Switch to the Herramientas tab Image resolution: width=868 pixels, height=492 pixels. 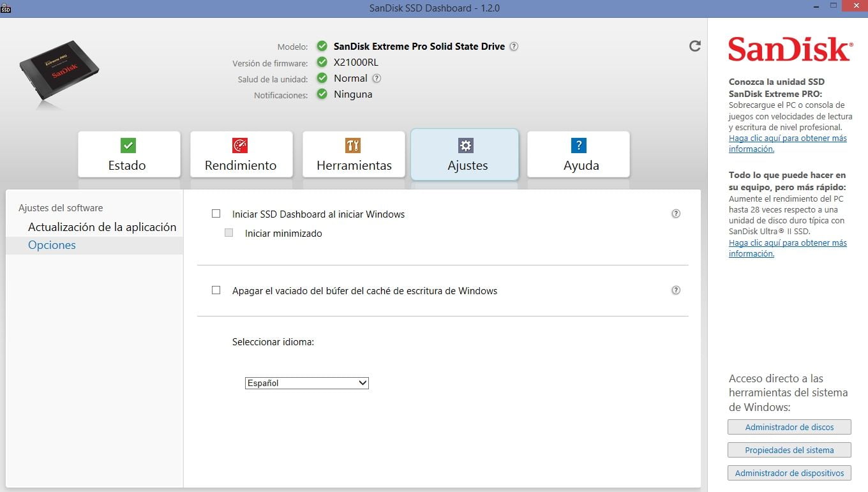click(354, 154)
